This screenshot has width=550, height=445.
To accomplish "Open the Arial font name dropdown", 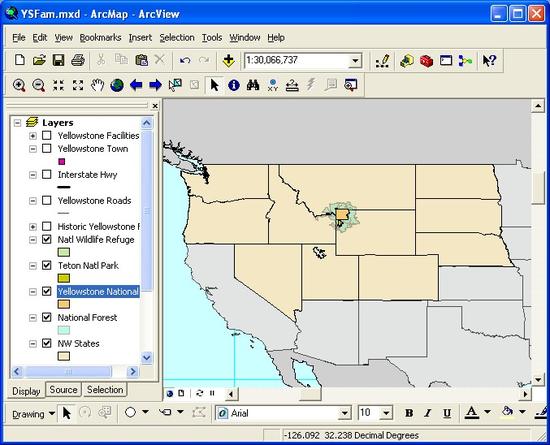I will coord(344,413).
